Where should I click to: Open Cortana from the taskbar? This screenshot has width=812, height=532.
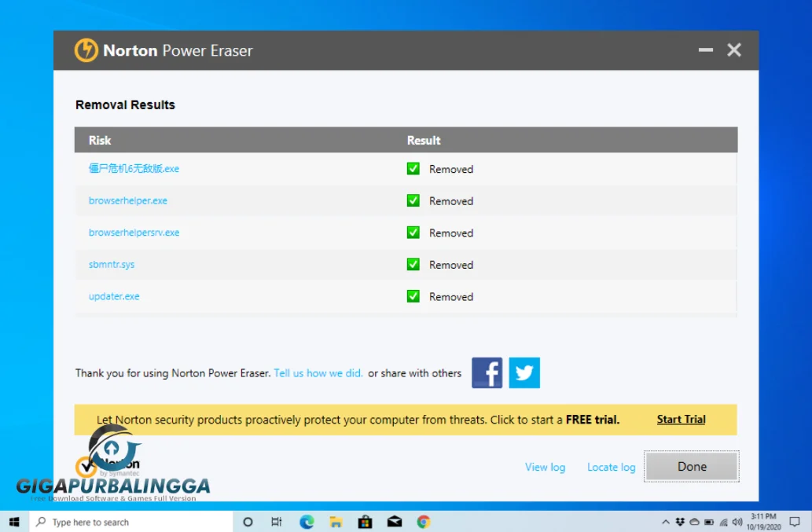[248, 522]
